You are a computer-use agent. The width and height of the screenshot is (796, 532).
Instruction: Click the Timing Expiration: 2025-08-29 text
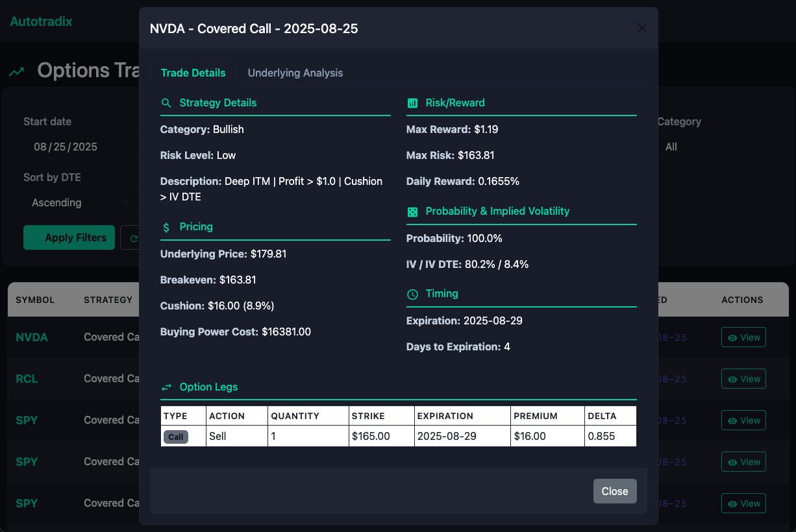(x=464, y=320)
